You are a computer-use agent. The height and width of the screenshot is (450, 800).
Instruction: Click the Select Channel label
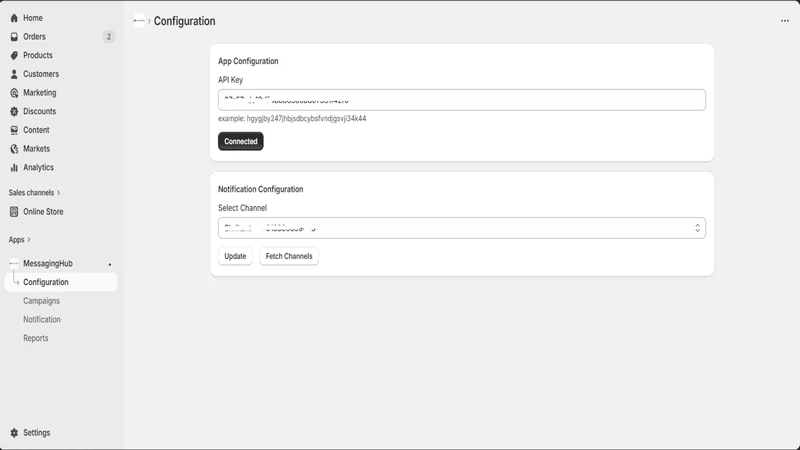[x=242, y=208]
